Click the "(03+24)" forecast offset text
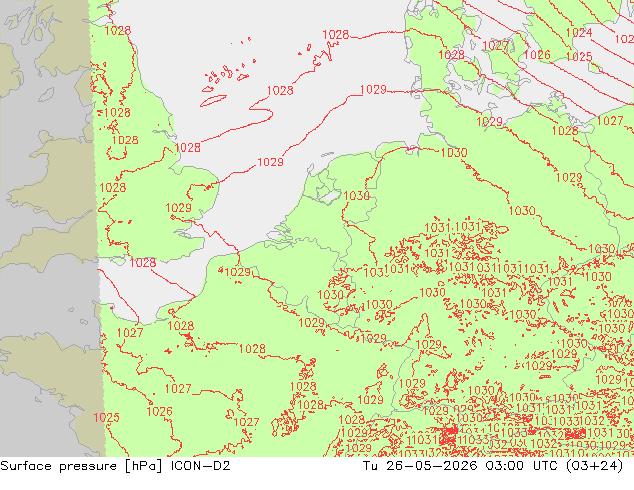Image resolution: width=634 pixels, height=490 pixels. click(595, 466)
